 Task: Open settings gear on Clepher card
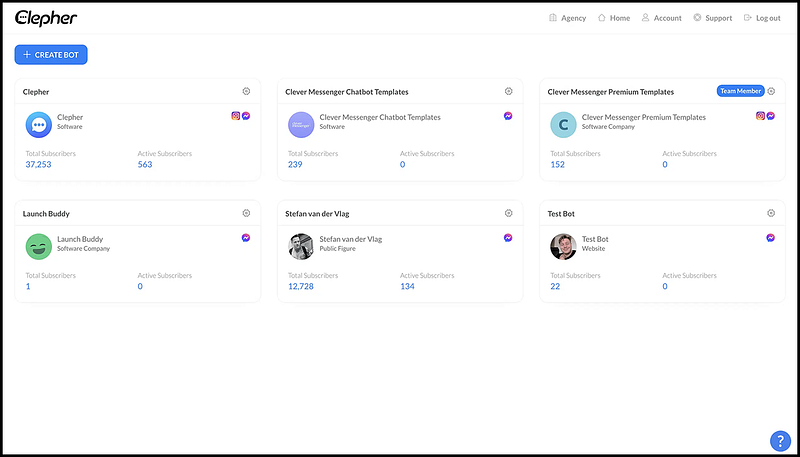246,91
